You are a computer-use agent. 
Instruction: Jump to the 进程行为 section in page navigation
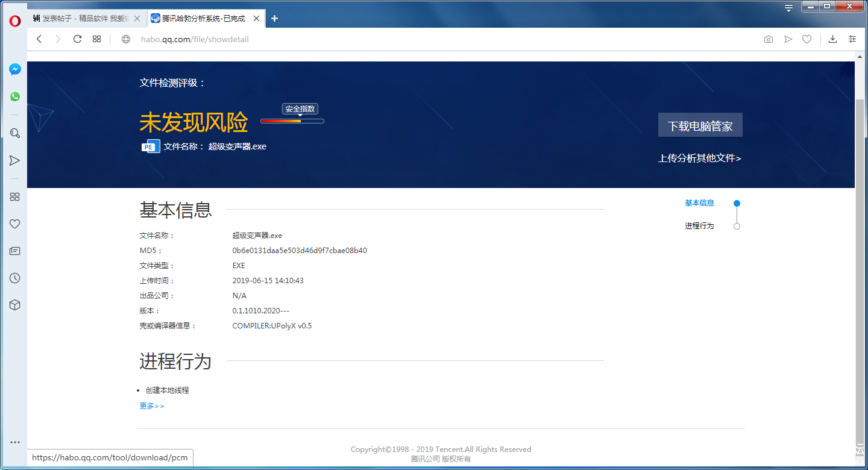[x=699, y=226]
